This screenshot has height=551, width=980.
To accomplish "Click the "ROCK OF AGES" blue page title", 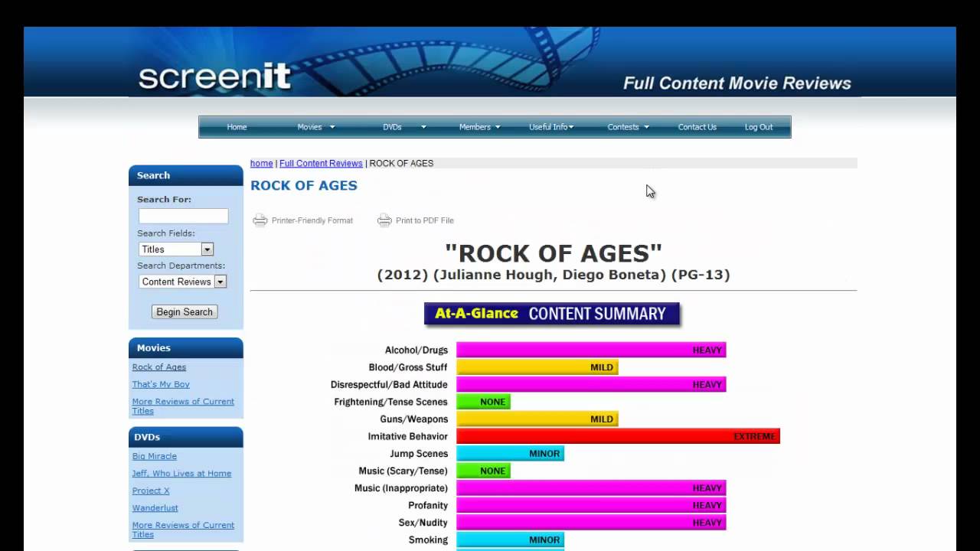I will point(304,185).
